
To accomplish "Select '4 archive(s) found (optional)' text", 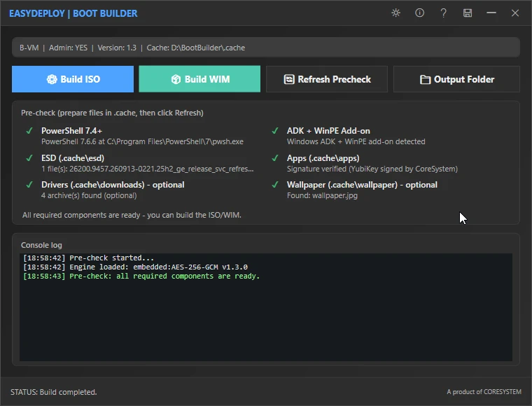I will point(89,195).
